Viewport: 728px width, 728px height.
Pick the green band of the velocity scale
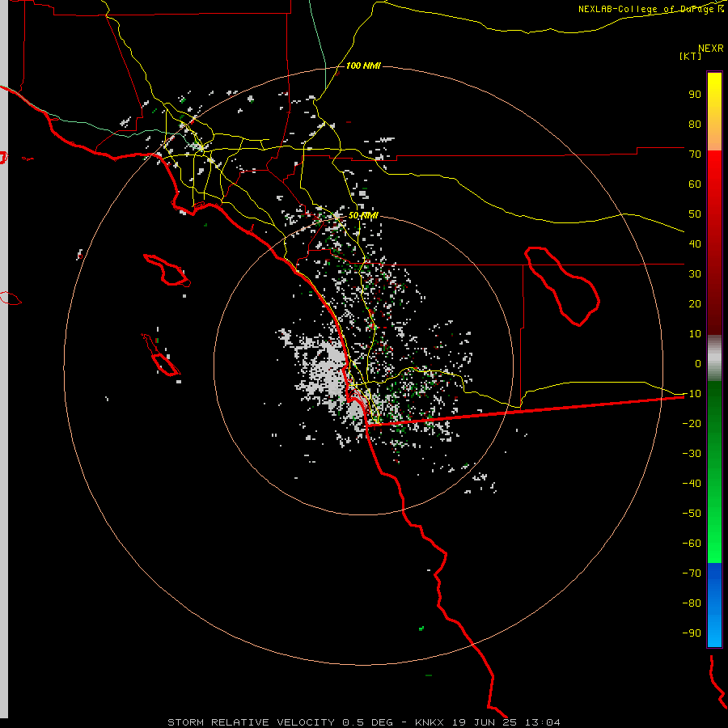714,472
